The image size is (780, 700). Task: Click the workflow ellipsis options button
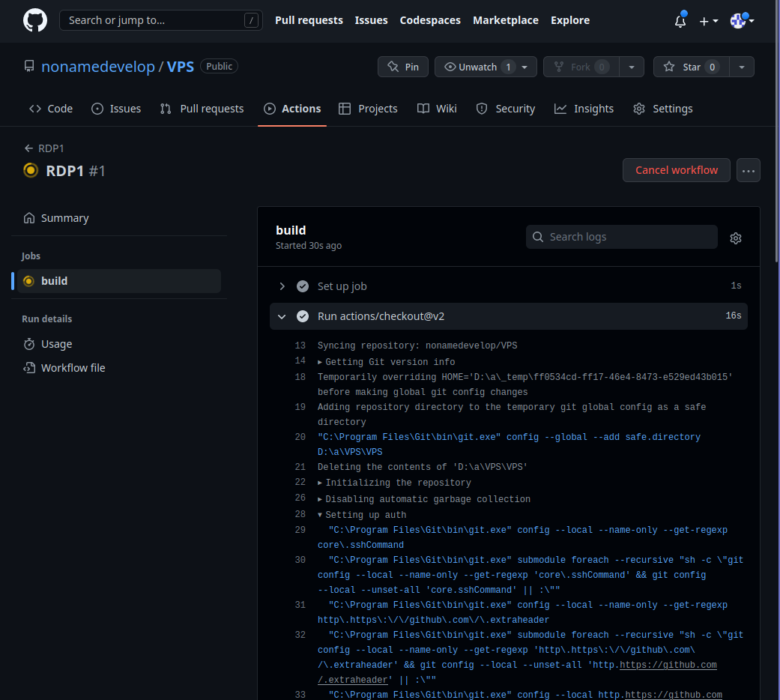(x=749, y=171)
